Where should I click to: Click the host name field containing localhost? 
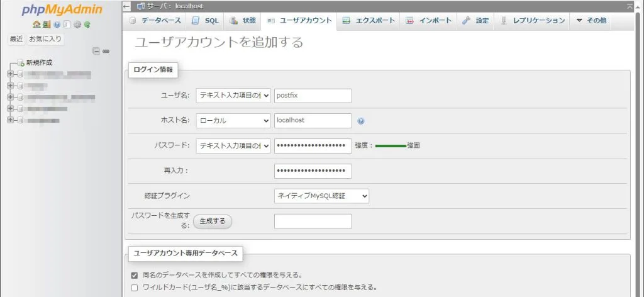click(313, 121)
